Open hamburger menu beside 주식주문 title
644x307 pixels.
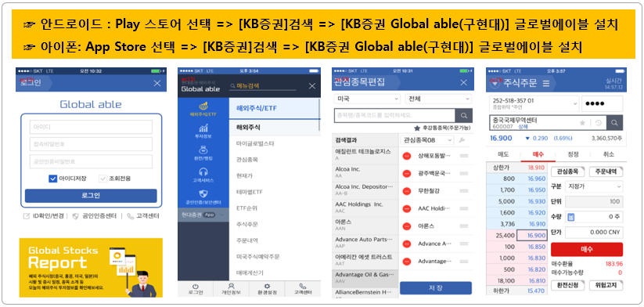click(546, 84)
